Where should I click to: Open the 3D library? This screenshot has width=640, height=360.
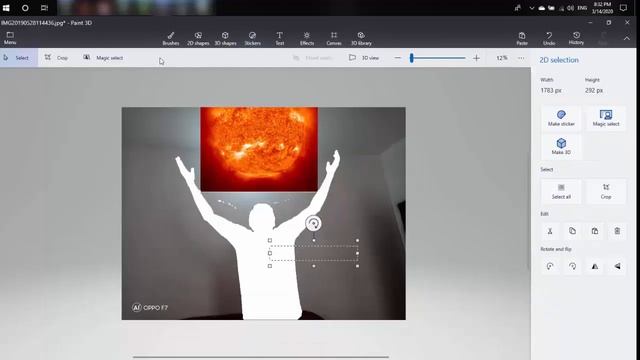[361, 38]
